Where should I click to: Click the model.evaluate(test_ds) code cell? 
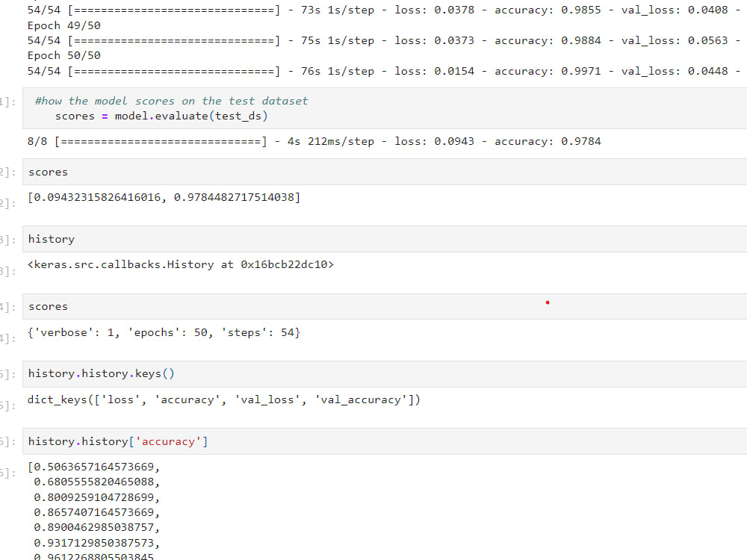point(385,108)
